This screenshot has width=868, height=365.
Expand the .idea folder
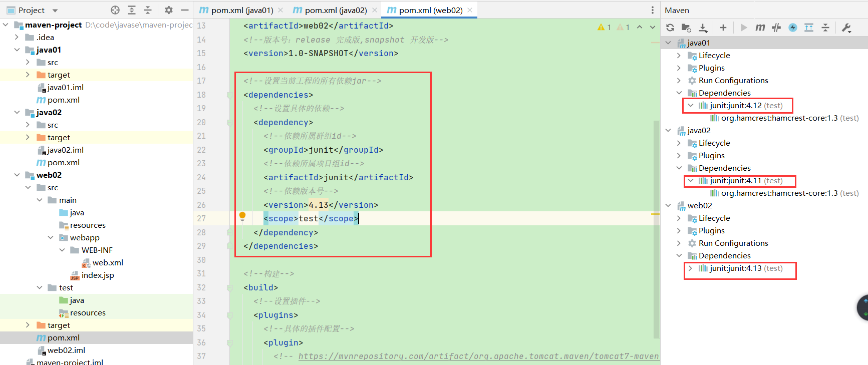tap(17, 37)
